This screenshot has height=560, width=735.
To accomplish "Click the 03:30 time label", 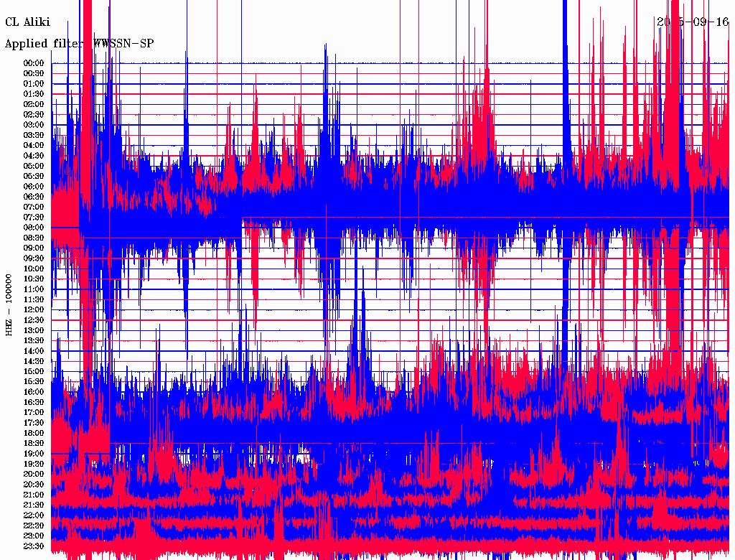I will click(x=34, y=135).
